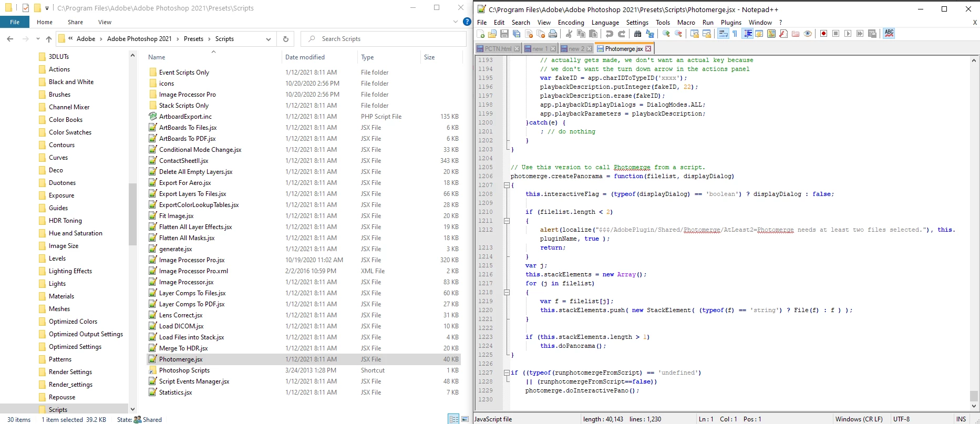980x424 pixels.
Task: Click the Paste toolbar icon in Notepad++
Action: coord(593,34)
